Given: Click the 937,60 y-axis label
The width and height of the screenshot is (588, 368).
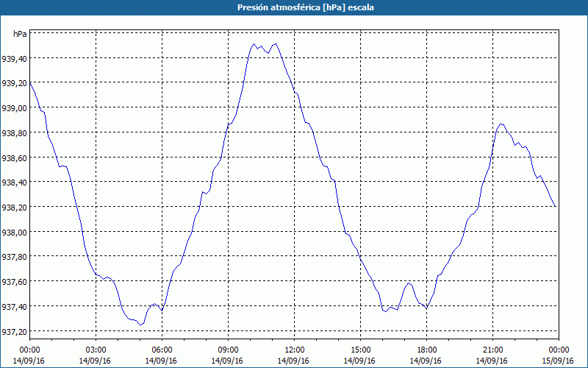Looking at the screenshot, I should coord(14,282).
